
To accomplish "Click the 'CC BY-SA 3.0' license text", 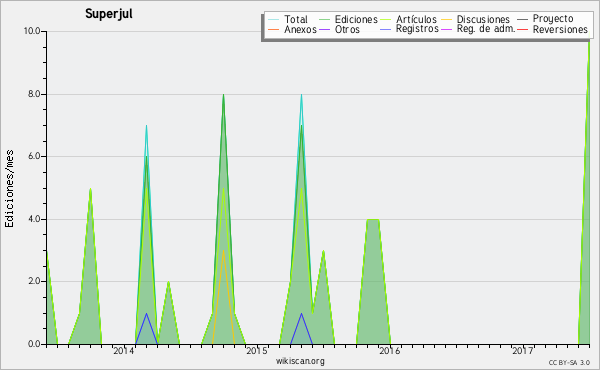I will pos(569,363).
